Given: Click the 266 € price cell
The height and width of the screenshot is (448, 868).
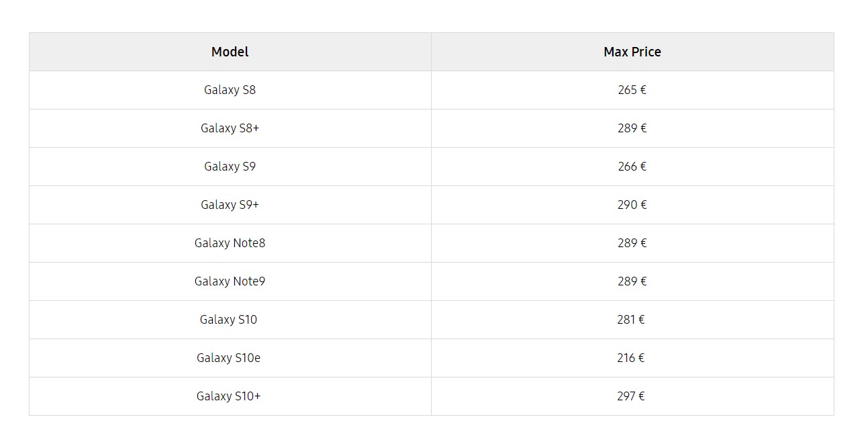Looking at the screenshot, I should click(x=632, y=167).
